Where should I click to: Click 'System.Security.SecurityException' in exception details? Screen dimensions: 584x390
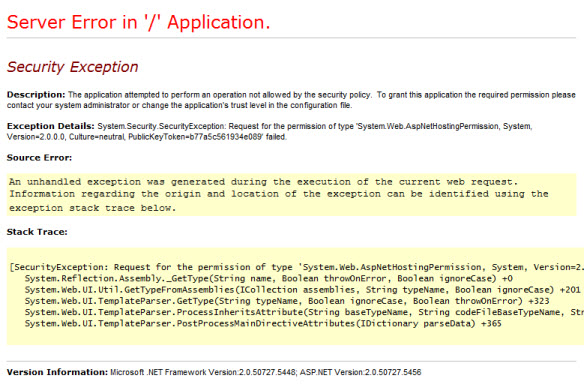pyautogui.click(x=161, y=126)
